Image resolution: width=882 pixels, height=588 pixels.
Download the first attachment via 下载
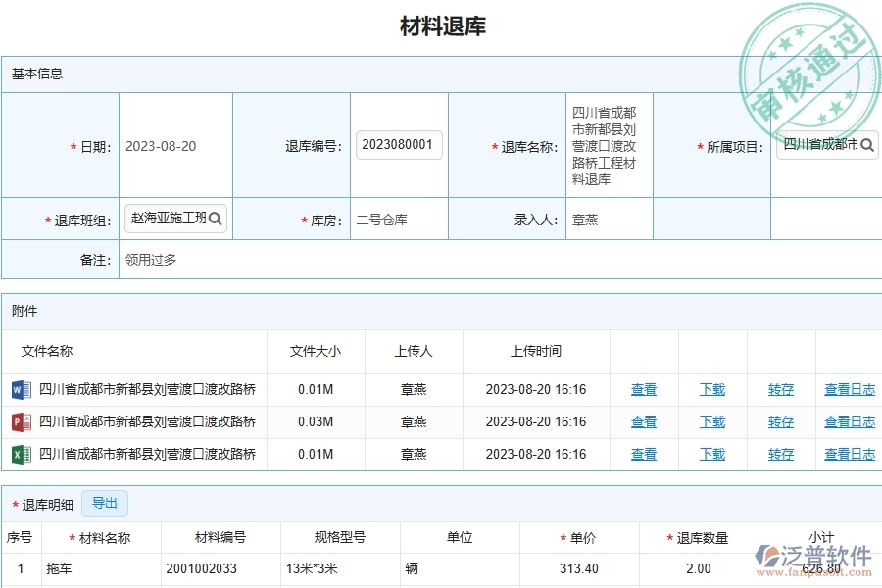coord(711,389)
